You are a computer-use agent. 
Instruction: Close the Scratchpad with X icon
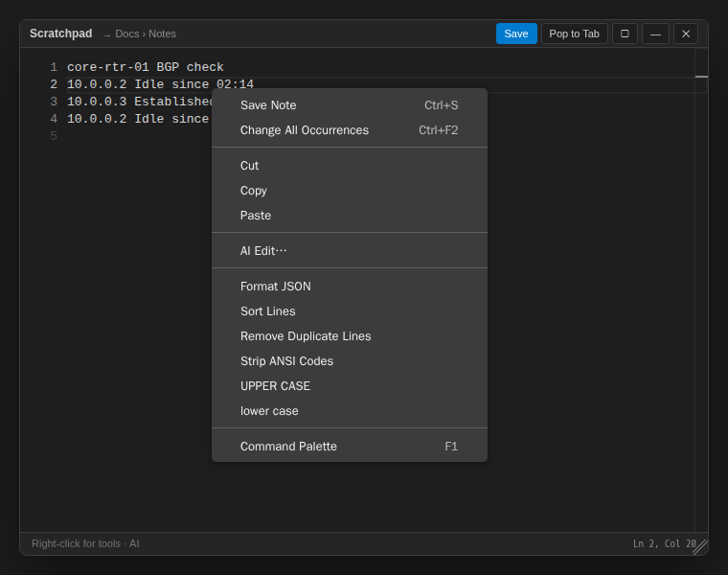[x=686, y=34]
